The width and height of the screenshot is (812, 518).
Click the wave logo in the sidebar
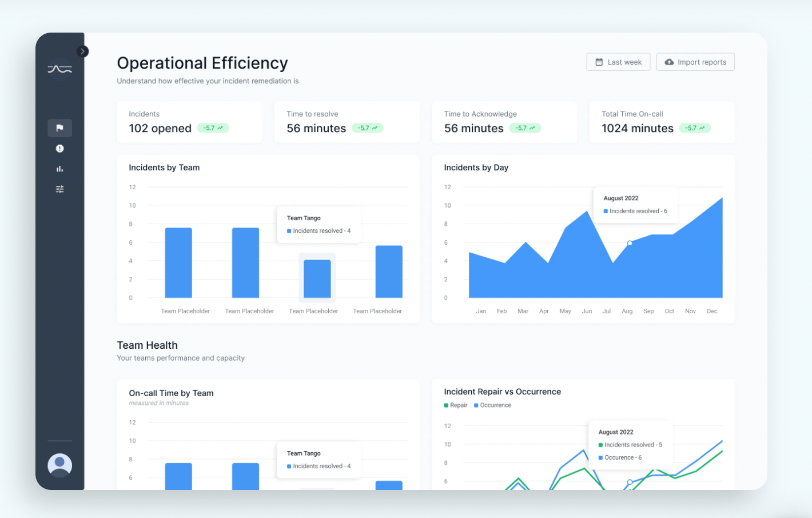point(59,69)
